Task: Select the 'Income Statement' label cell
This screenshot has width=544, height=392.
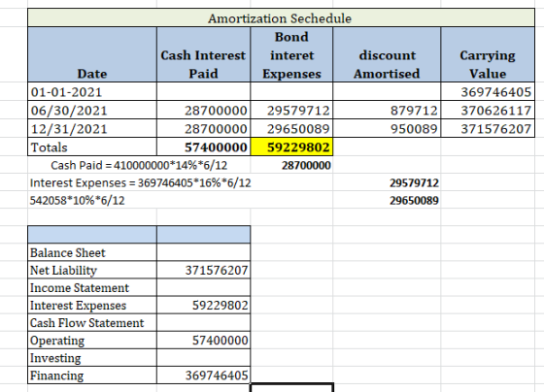Action: click(x=92, y=287)
